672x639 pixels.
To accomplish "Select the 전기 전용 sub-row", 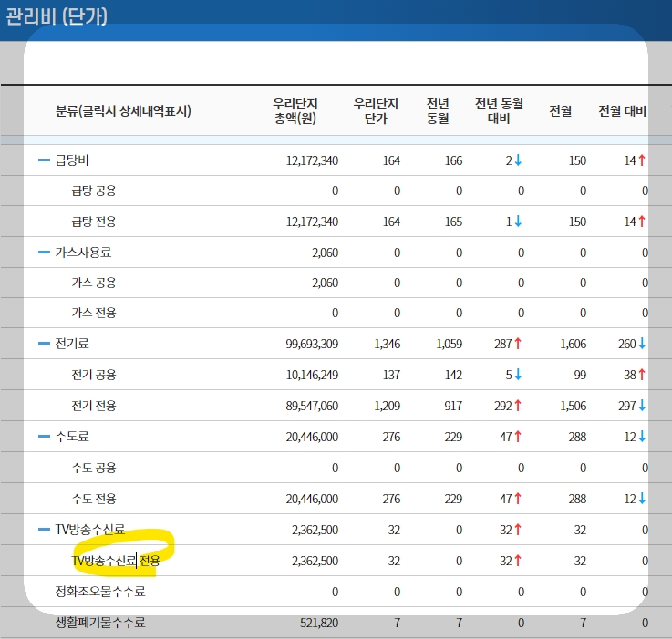I will (93, 406).
